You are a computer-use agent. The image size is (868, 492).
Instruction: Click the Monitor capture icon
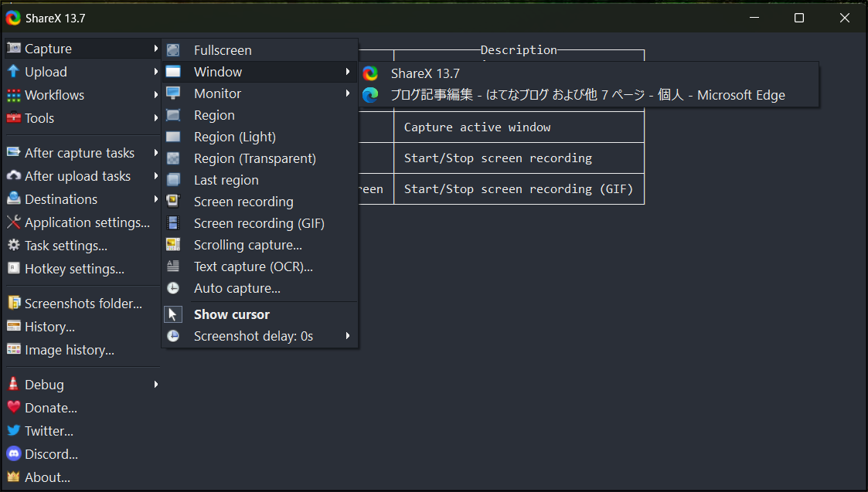pos(173,93)
